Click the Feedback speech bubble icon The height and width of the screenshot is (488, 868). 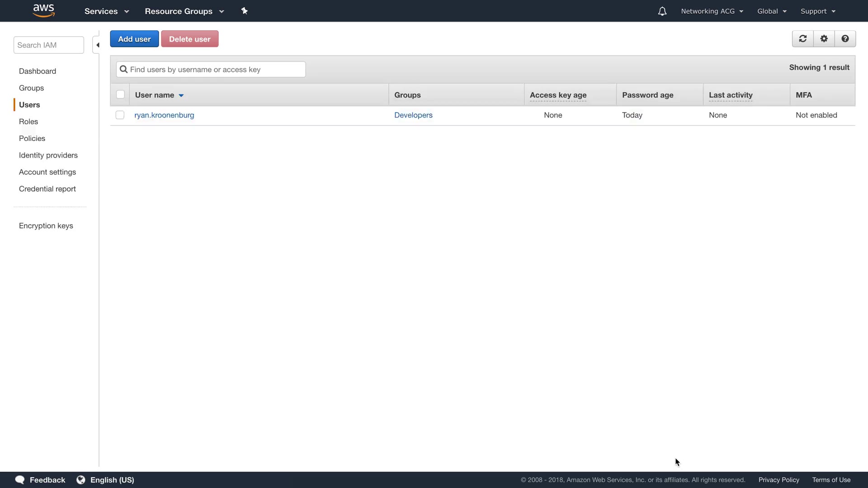(x=20, y=480)
